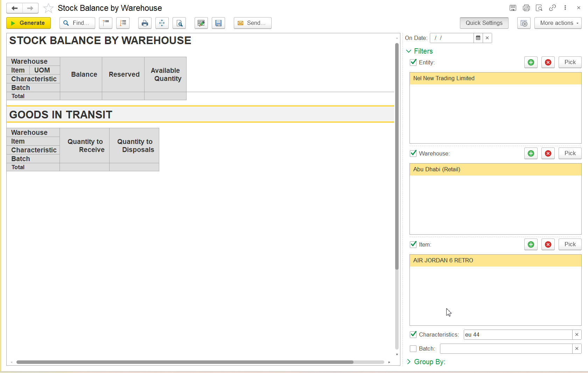Click the expand all groups icon

click(123, 23)
